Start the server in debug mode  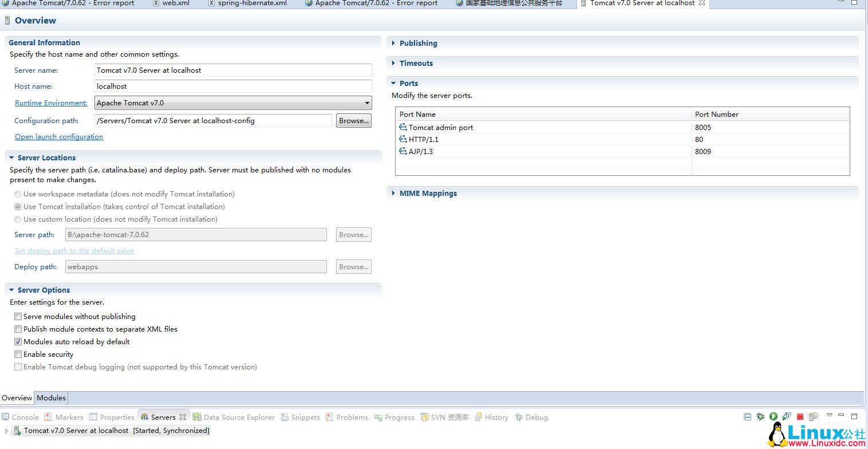pyautogui.click(x=760, y=417)
